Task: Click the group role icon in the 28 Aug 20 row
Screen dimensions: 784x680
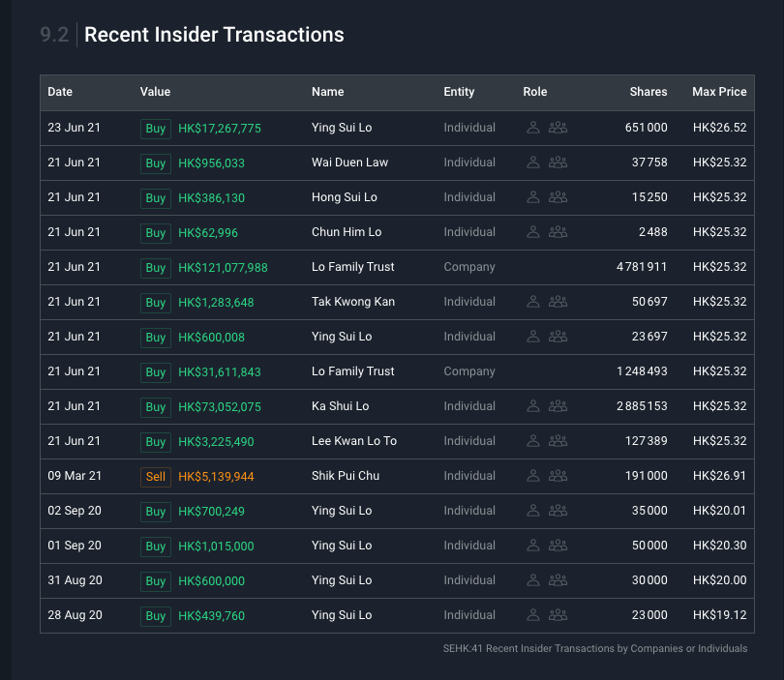Action: click(558, 615)
